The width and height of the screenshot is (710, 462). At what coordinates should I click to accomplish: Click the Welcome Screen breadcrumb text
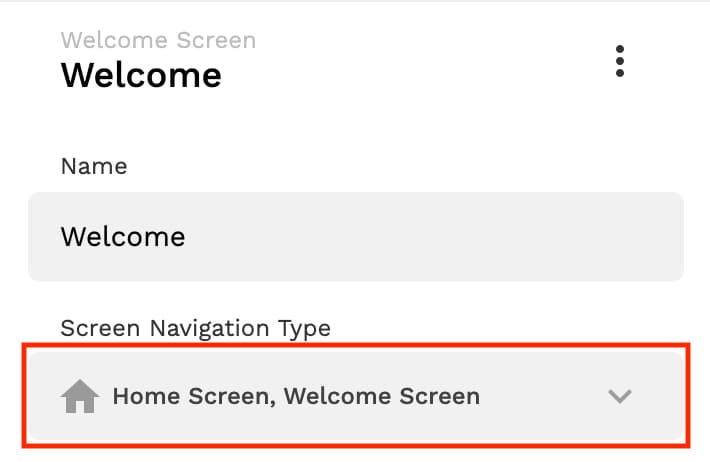(x=158, y=40)
